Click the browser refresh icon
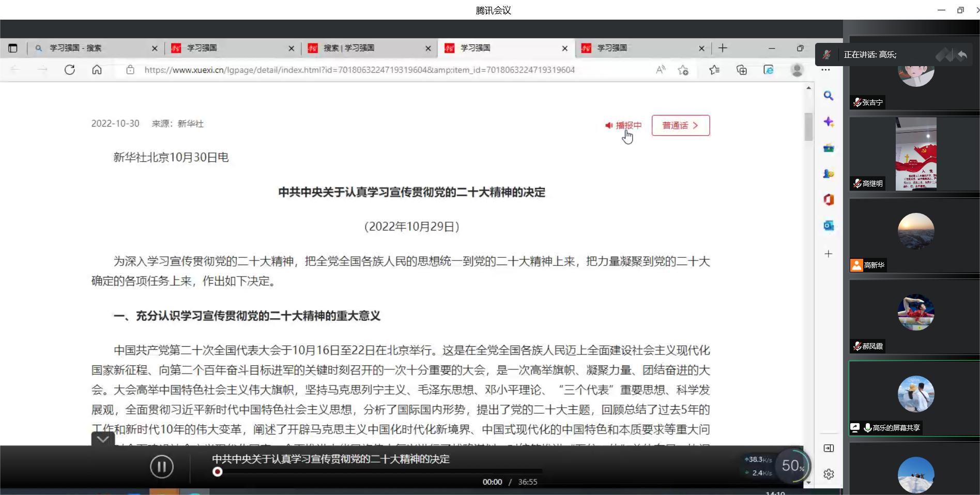980x495 pixels. pos(70,70)
